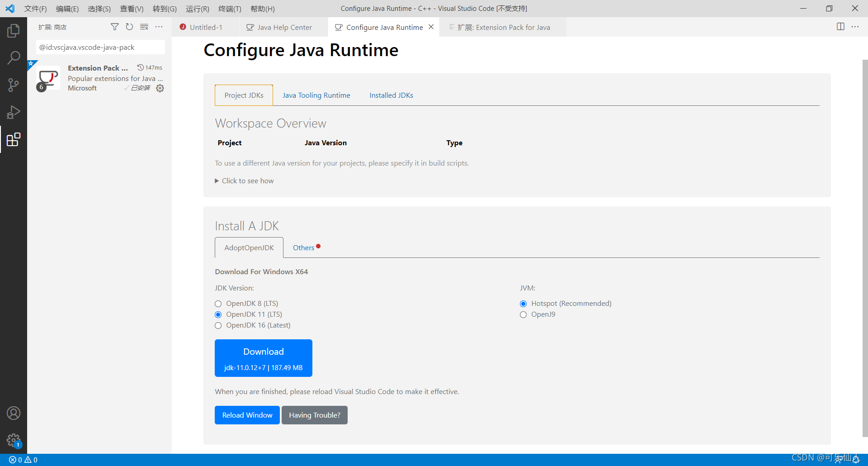Download jdk-11.0.12+7 package
The image size is (868, 466).
263,358
